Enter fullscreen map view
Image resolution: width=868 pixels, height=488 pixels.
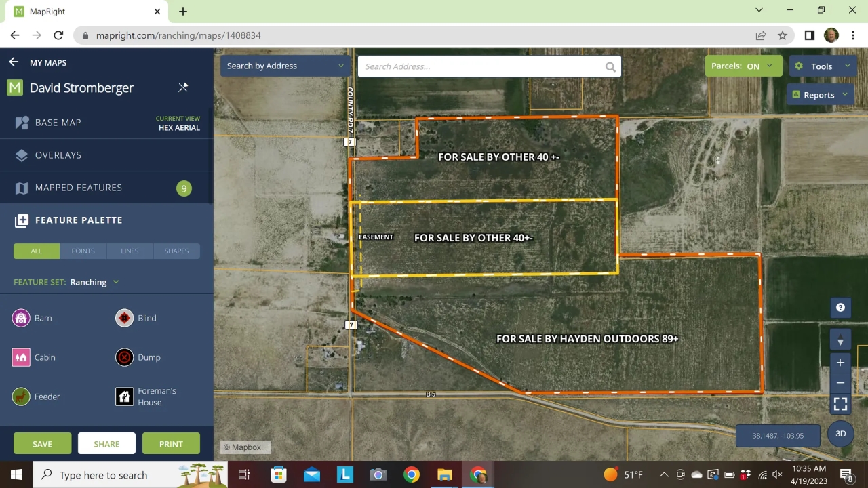[x=840, y=405]
